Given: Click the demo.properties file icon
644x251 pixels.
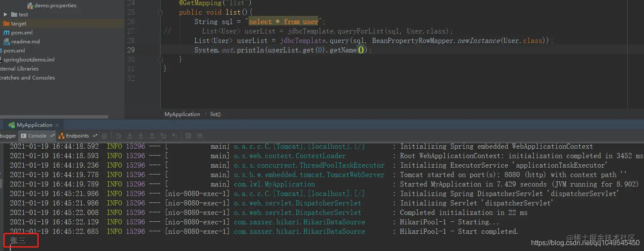Looking at the screenshot, I should tap(30, 6).
